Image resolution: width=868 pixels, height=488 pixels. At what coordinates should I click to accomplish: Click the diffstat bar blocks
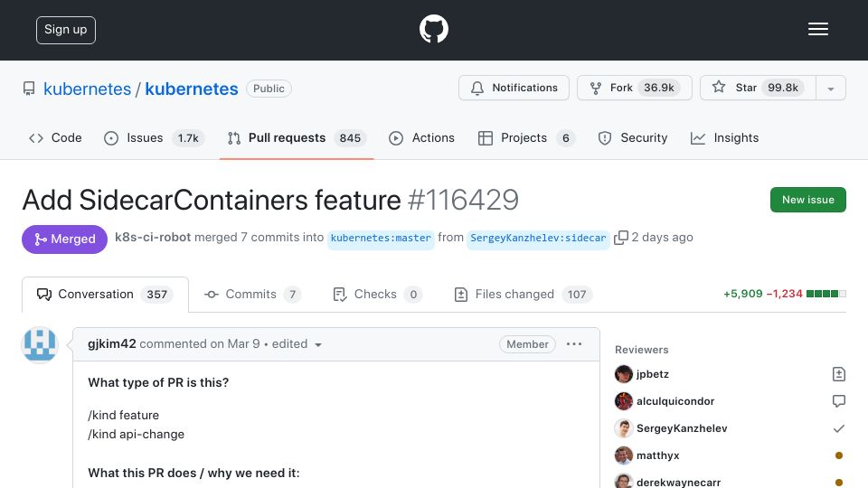(x=826, y=294)
